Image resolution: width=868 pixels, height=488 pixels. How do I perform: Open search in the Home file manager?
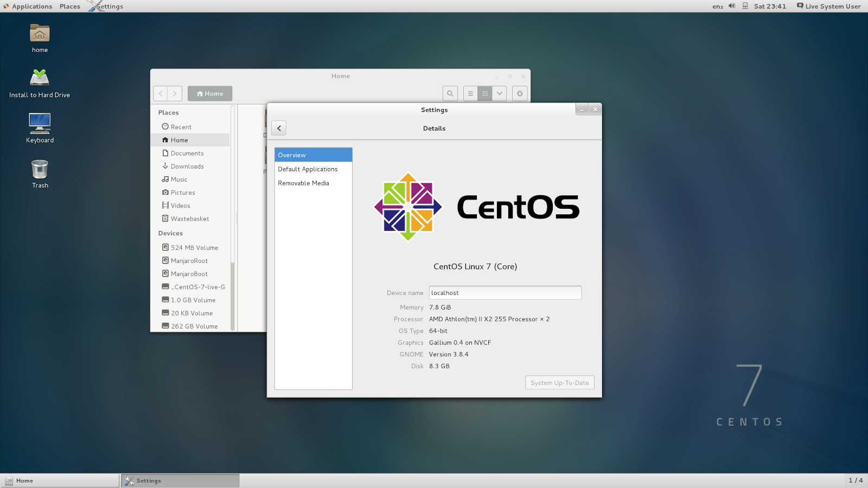(450, 93)
